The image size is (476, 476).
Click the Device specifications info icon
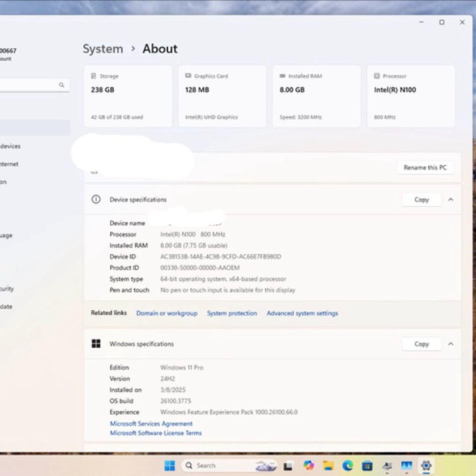(x=96, y=199)
